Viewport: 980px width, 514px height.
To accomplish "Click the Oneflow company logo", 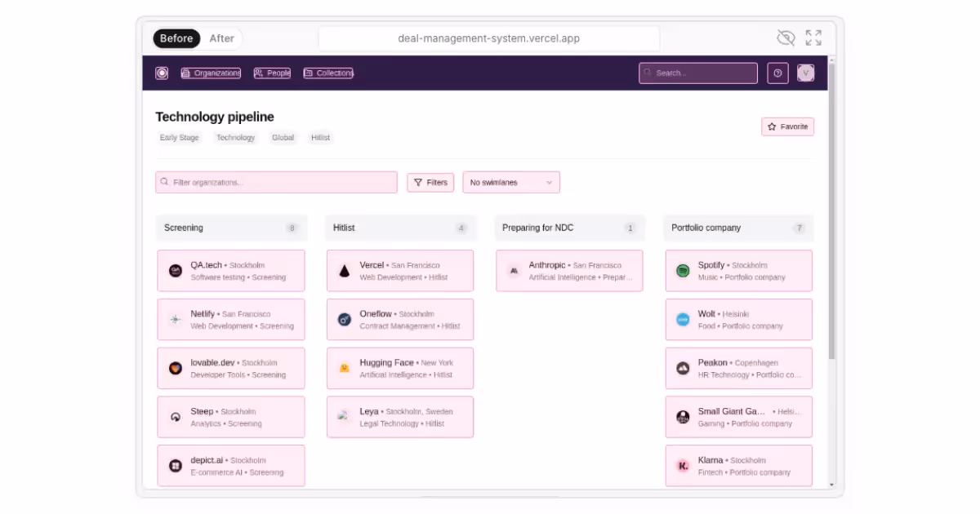I will pos(345,320).
